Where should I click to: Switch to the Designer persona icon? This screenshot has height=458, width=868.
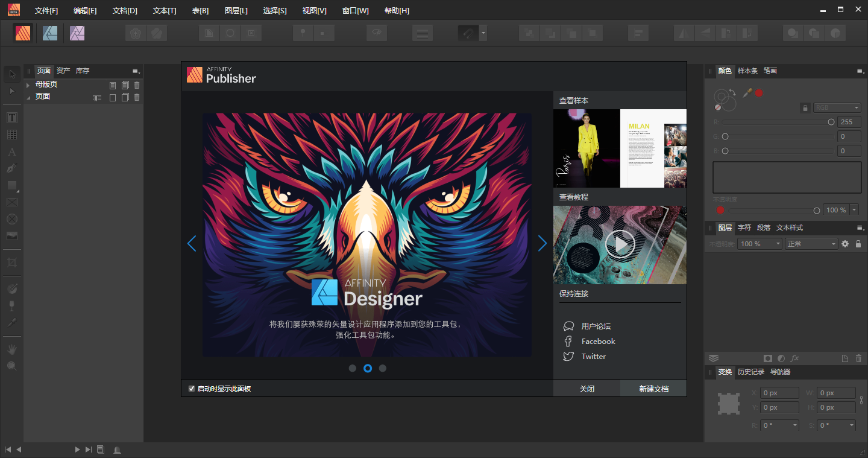coord(50,33)
